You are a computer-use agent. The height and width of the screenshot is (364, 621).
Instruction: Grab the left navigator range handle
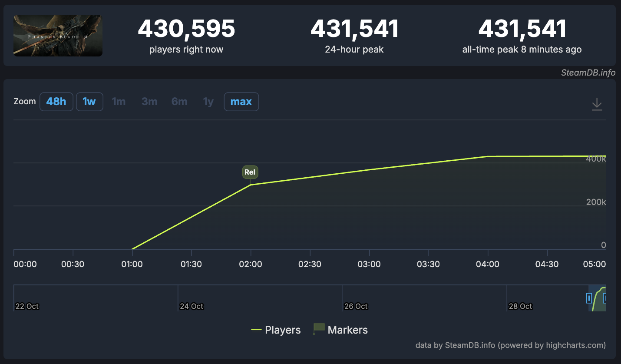pos(589,298)
